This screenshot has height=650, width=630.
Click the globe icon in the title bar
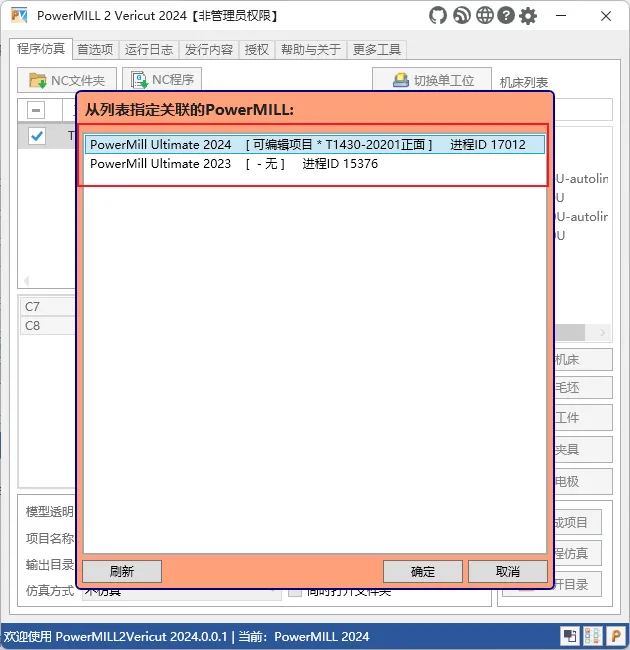pyautogui.click(x=485, y=16)
